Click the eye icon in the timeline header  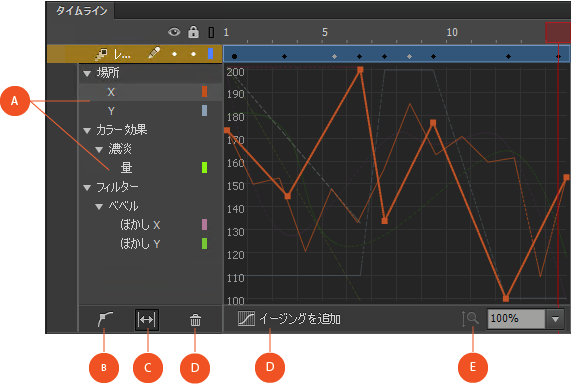tap(174, 32)
